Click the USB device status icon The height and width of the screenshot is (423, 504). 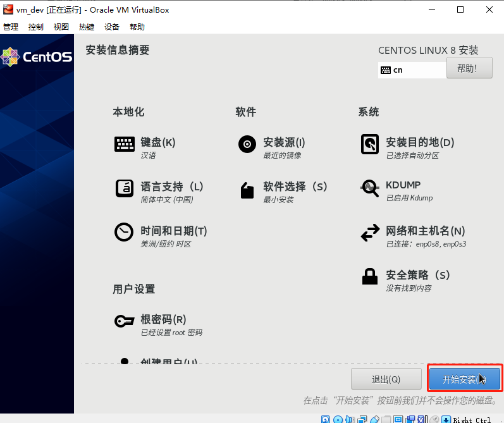point(374,419)
